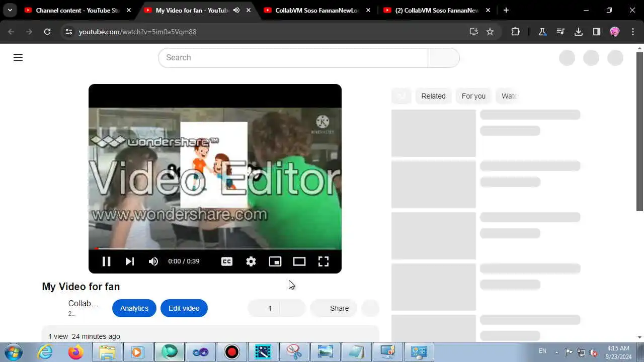Screen dimensions: 644x362
Task: Open the Extensions puzzle icon
Action: (x=515, y=32)
